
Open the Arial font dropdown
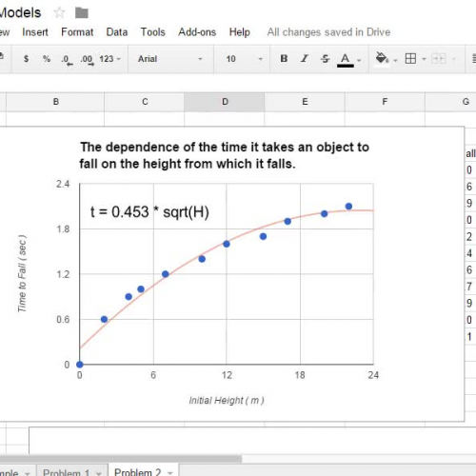point(170,59)
